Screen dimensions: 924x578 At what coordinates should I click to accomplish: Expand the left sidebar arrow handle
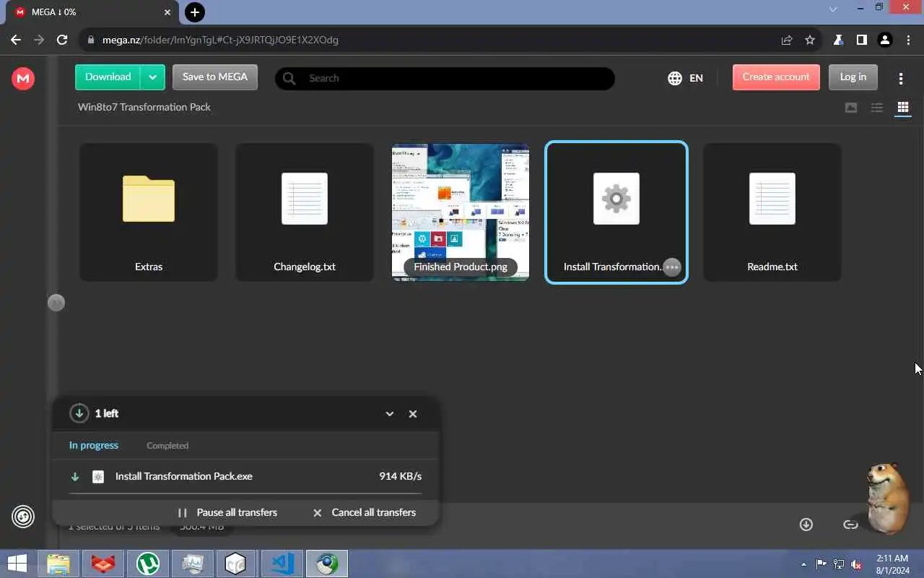[56, 303]
